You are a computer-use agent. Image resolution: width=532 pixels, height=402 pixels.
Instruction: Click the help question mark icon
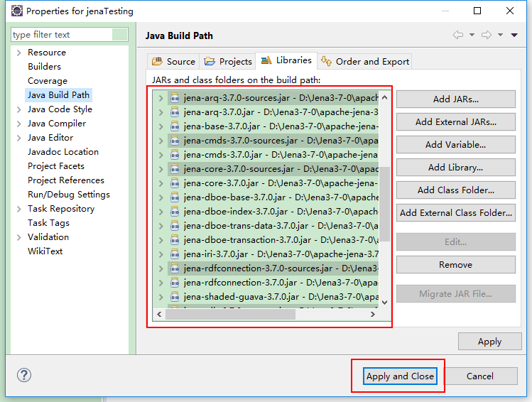pyautogui.click(x=24, y=376)
